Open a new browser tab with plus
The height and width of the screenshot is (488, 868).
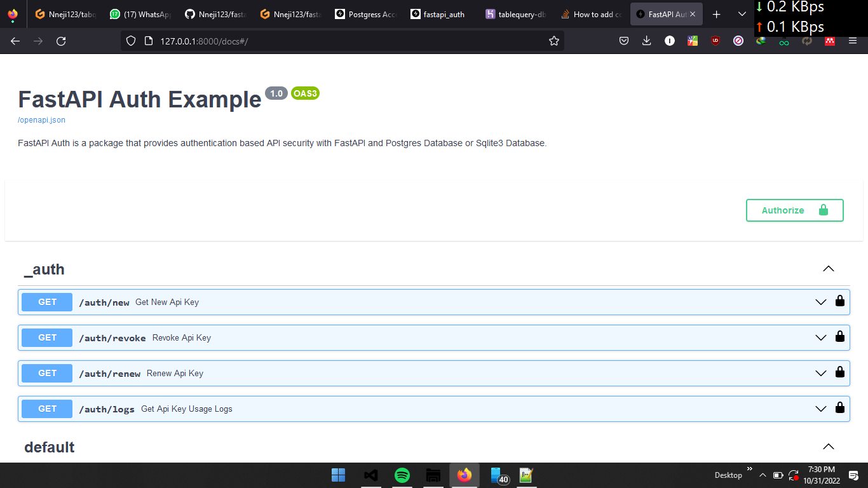click(717, 14)
